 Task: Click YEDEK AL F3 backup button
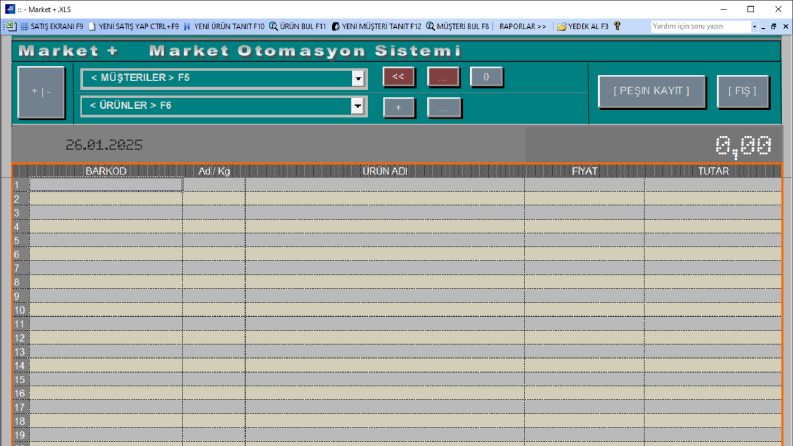[583, 26]
